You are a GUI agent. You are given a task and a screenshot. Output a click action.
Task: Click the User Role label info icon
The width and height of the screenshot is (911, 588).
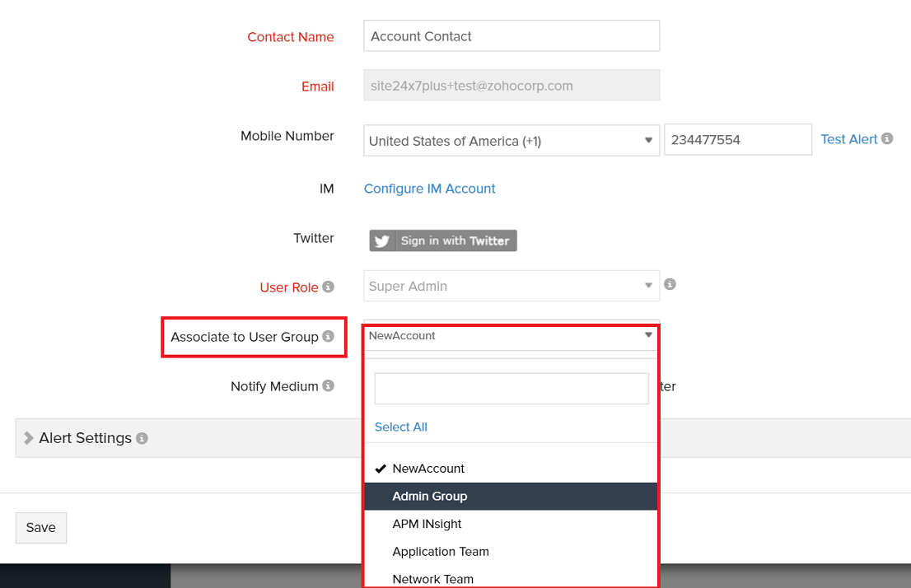click(329, 287)
